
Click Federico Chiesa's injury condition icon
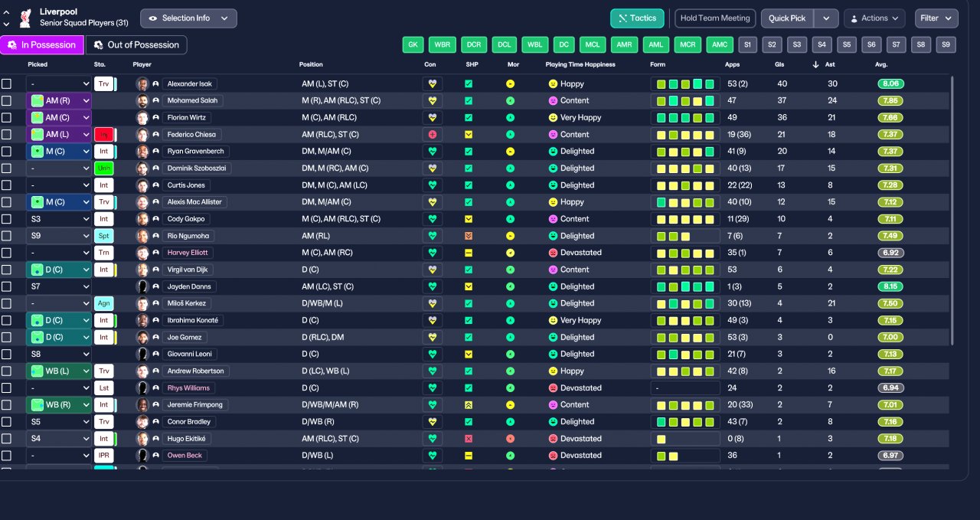click(x=432, y=134)
